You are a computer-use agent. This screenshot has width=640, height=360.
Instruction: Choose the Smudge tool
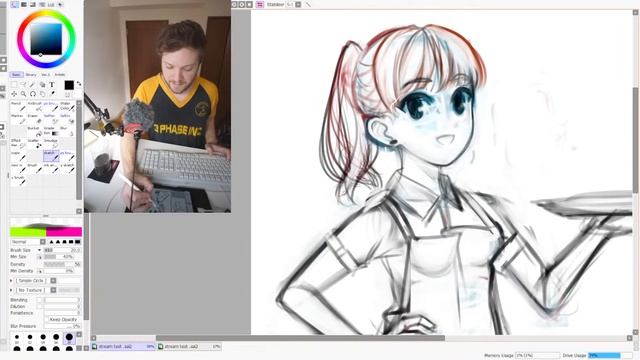[x=51, y=144]
